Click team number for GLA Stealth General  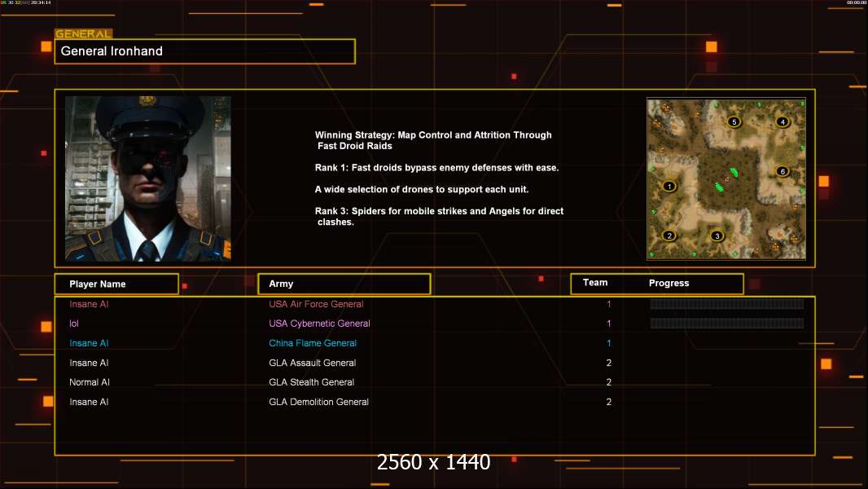tap(609, 382)
